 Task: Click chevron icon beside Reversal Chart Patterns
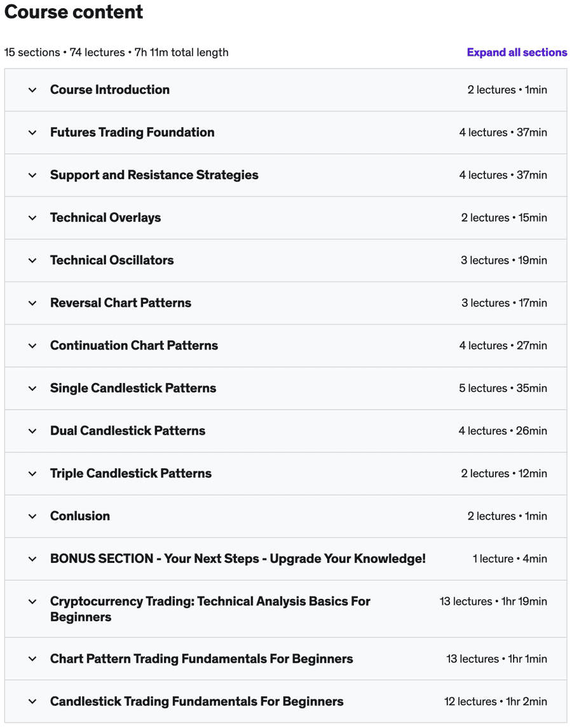click(x=32, y=303)
